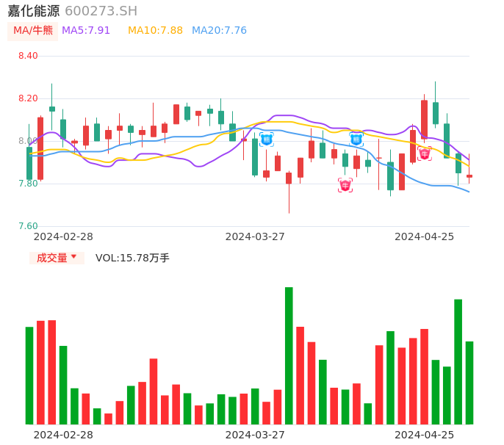
Task: Open the MA/牛熊 indicator dropdown
Action: pos(33,31)
